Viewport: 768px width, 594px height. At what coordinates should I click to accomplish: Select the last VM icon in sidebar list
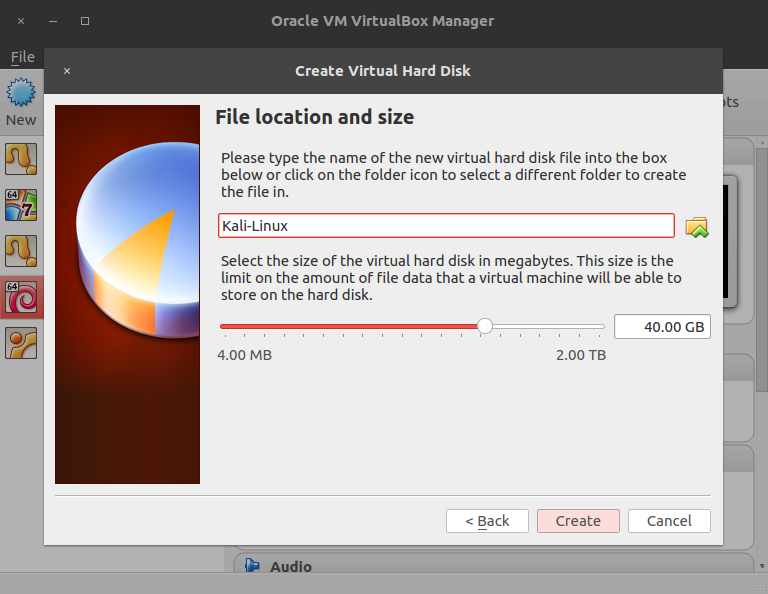tap(21, 343)
